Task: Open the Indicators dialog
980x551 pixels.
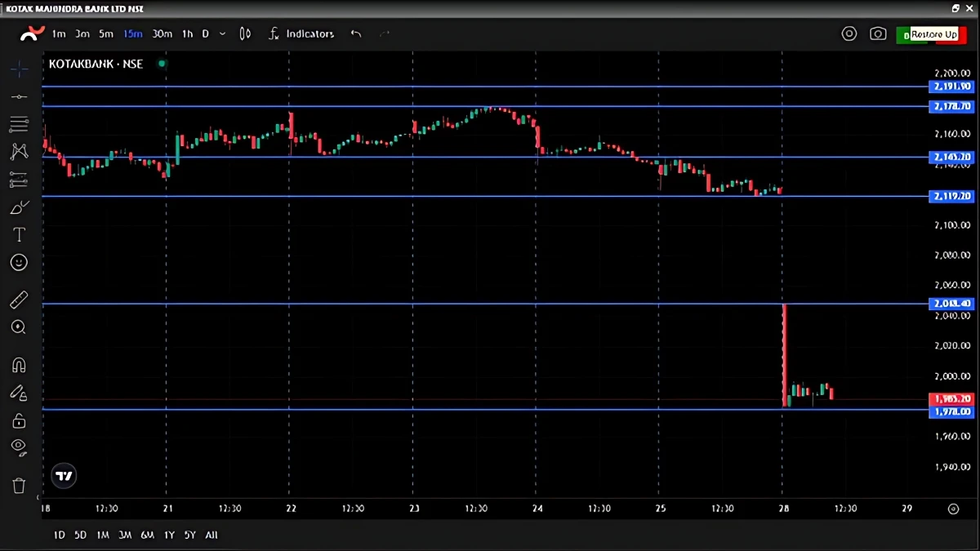Action: pyautogui.click(x=301, y=33)
